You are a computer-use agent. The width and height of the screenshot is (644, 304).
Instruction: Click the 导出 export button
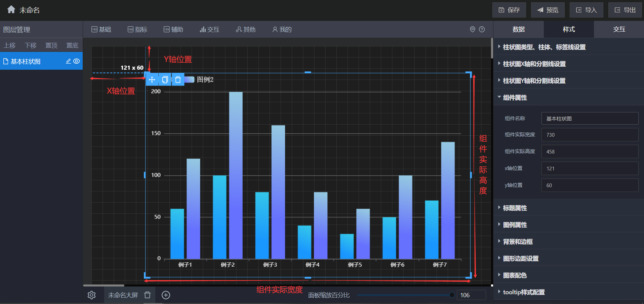point(625,10)
